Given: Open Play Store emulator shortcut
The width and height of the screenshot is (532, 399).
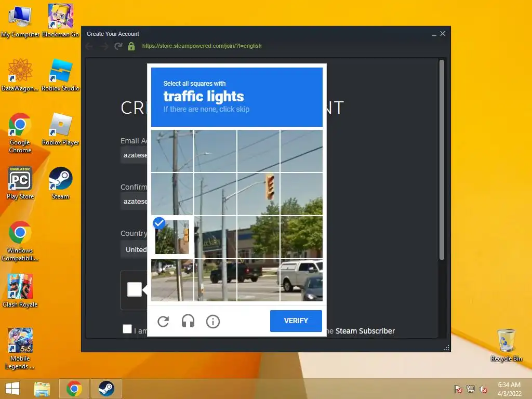Looking at the screenshot, I should click(20, 183).
